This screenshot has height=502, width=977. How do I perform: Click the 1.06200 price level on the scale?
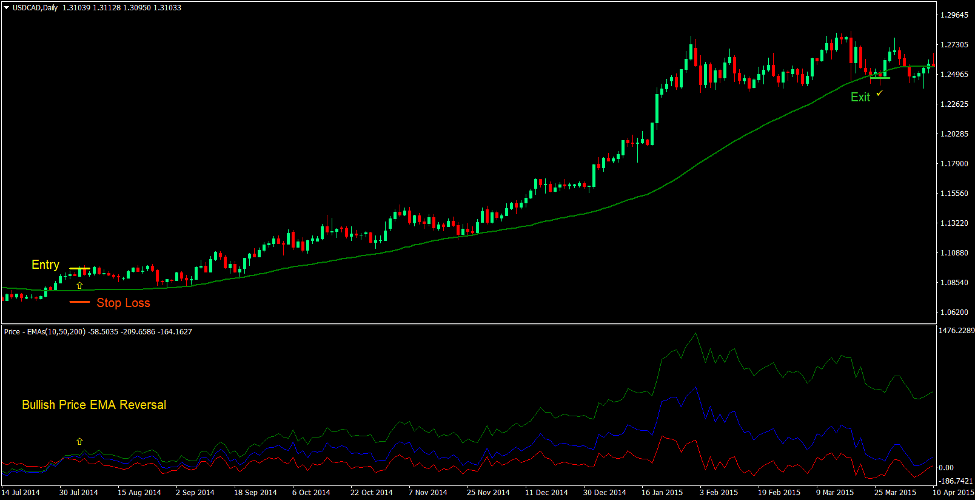coord(955,312)
